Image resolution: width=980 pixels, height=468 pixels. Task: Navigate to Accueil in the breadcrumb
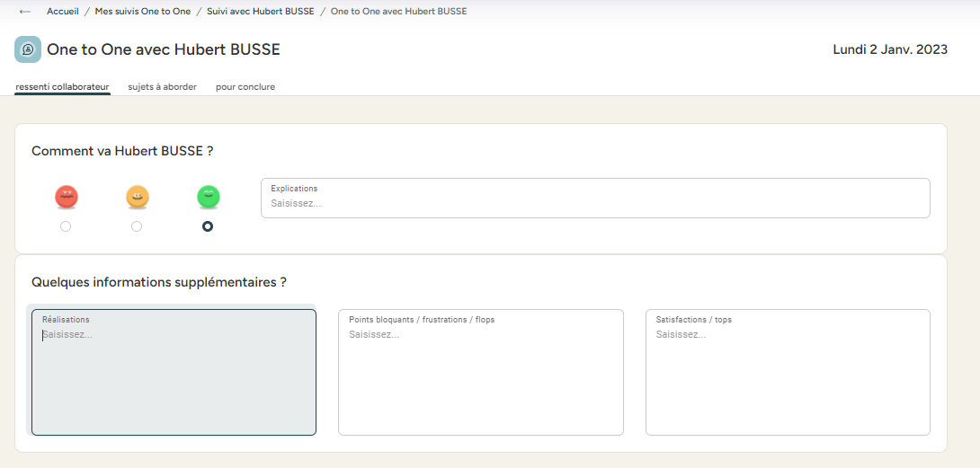63,12
